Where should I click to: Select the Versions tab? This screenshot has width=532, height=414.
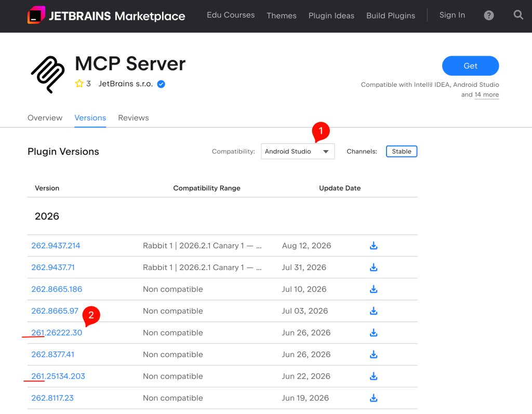(90, 118)
